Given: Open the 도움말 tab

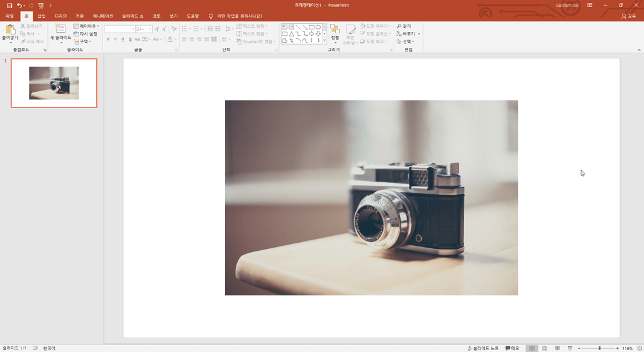Looking at the screenshot, I should coord(192,16).
